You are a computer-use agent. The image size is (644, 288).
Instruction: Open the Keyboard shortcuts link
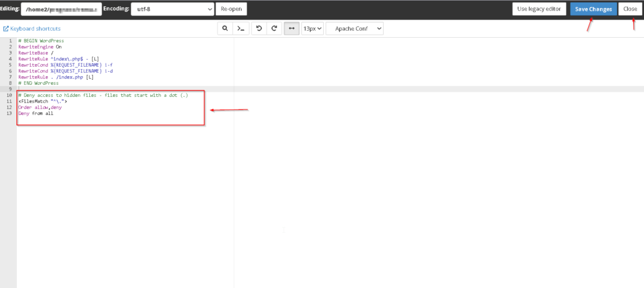tap(32, 29)
